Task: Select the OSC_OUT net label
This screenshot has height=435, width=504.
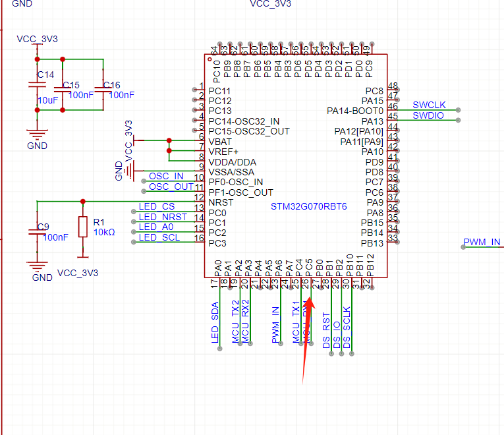Action: 171,187
